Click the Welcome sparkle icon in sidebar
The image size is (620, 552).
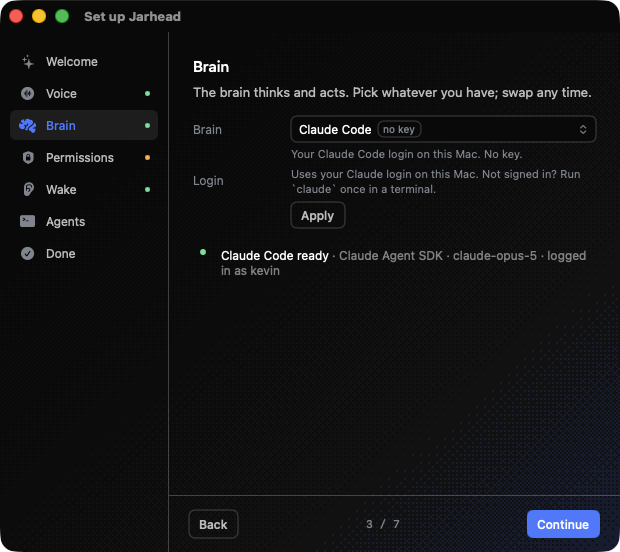(x=28, y=62)
